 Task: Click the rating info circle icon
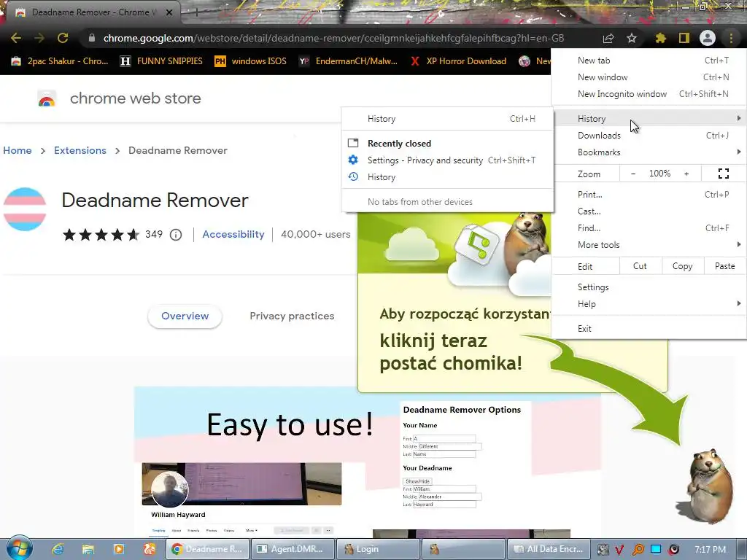click(x=176, y=235)
